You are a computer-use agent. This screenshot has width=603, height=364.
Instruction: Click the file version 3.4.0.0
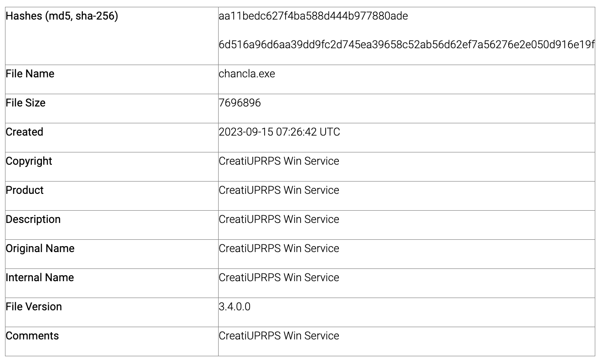235,307
